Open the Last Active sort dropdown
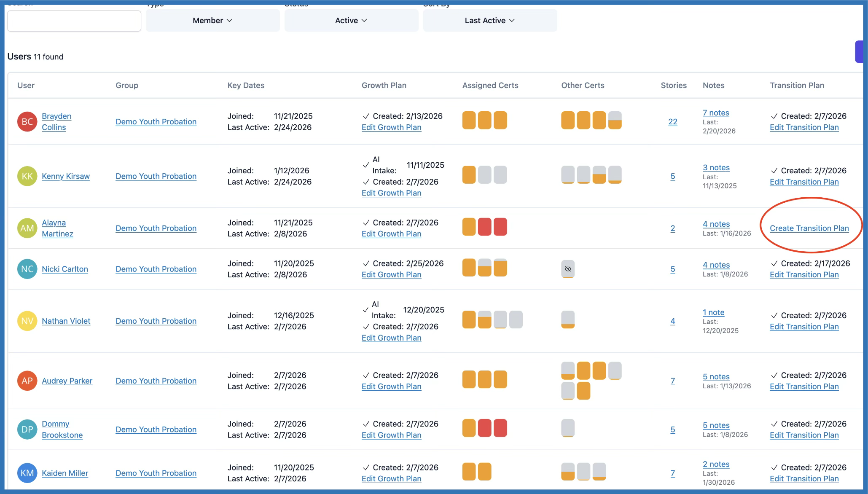Viewport: 868px width, 494px height. (x=490, y=20)
